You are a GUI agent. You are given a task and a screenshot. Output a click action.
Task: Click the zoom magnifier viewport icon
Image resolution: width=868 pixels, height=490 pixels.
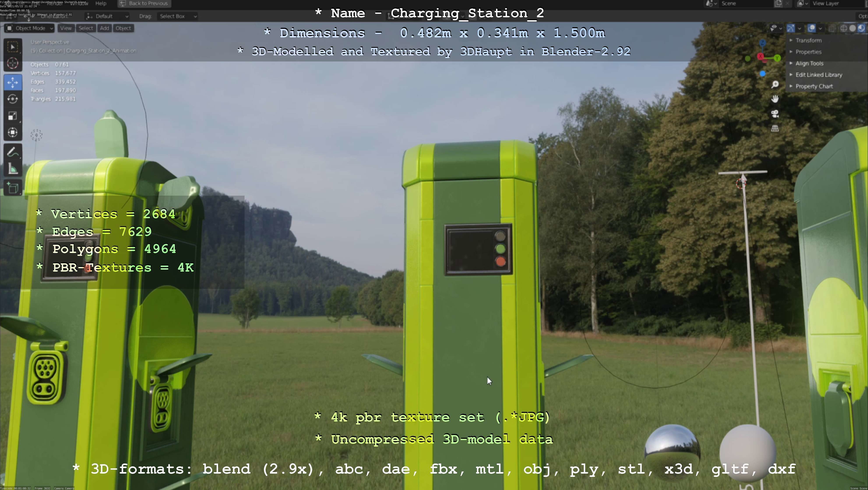pos(775,84)
